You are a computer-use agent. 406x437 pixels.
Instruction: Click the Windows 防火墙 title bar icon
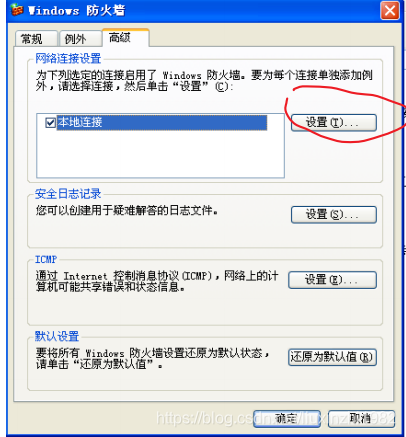tap(17, 10)
